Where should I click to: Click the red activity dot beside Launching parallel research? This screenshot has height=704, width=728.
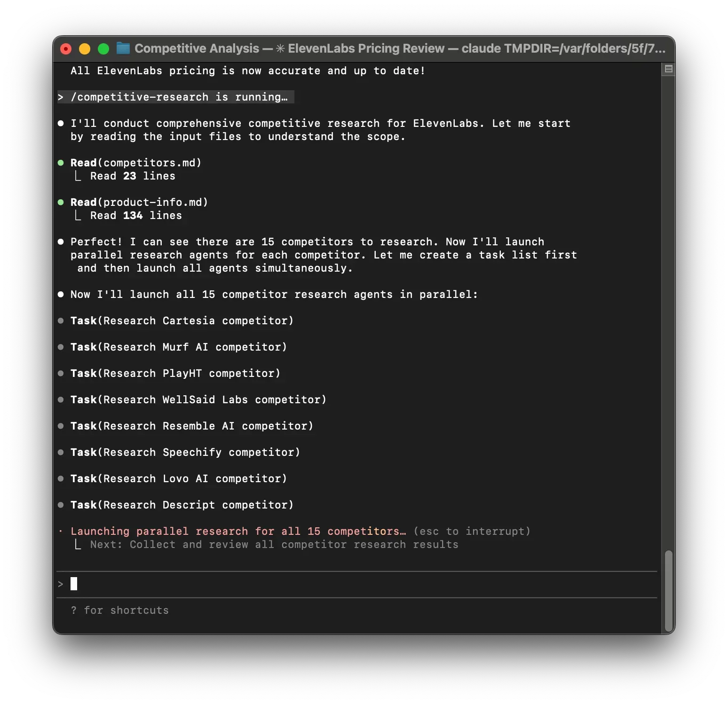[x=61, y=531]
